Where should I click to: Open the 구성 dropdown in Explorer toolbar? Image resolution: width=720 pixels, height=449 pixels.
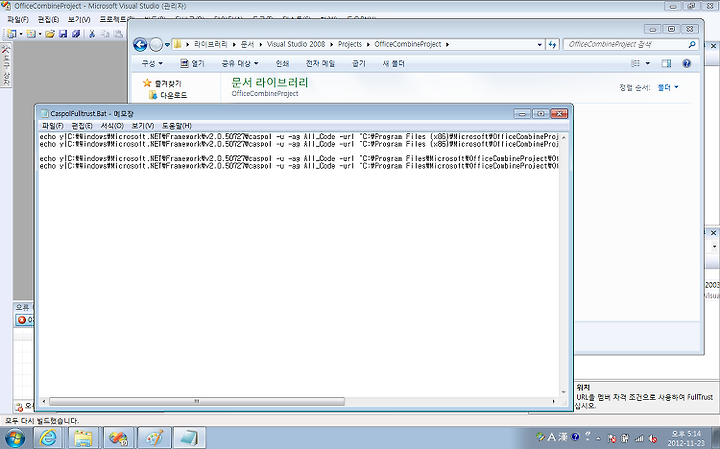(x=152, y=63)
